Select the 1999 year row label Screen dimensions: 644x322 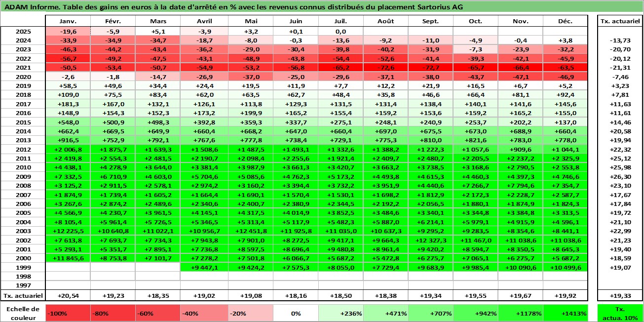point(23,267)
